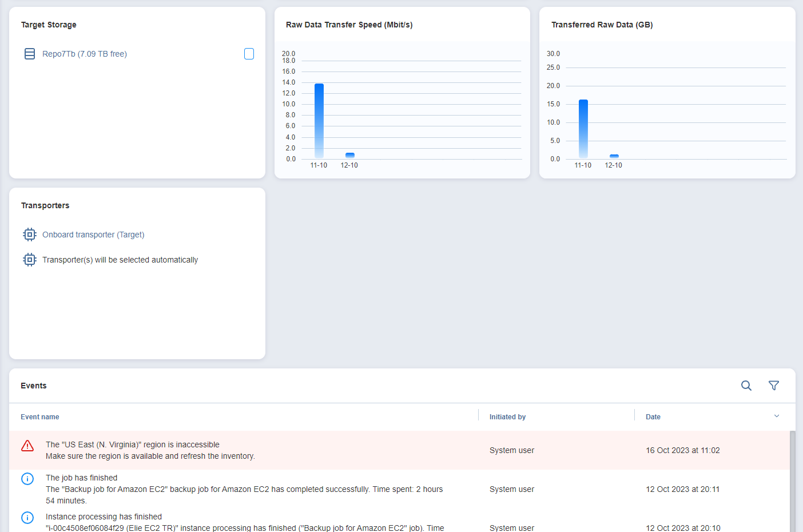The height and width of the screenshot is (532, 803).
Task: Click the Repo7Tb storage repository icon
Action: (x=30, y=54)
